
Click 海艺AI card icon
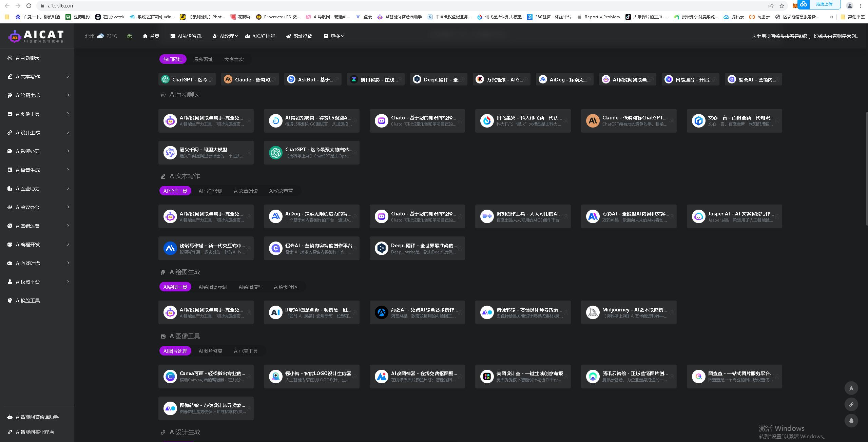pos(381,312)
